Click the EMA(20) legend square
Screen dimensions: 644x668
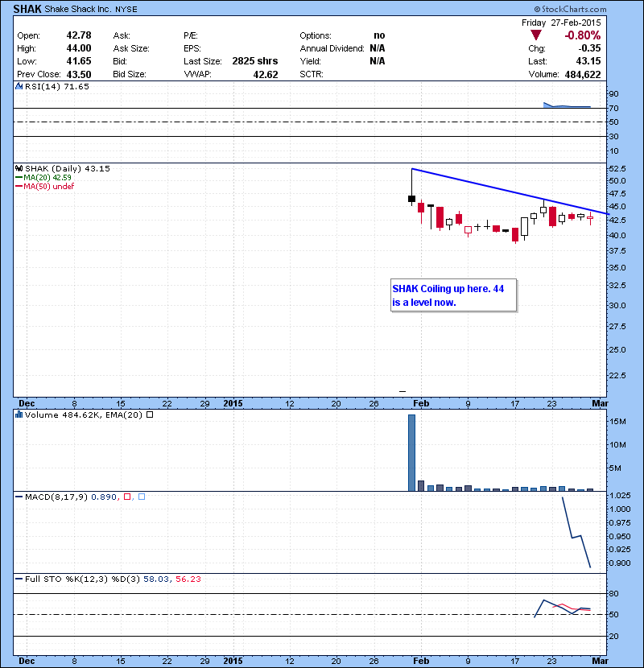pyautogui.click(x=150, y=414)
